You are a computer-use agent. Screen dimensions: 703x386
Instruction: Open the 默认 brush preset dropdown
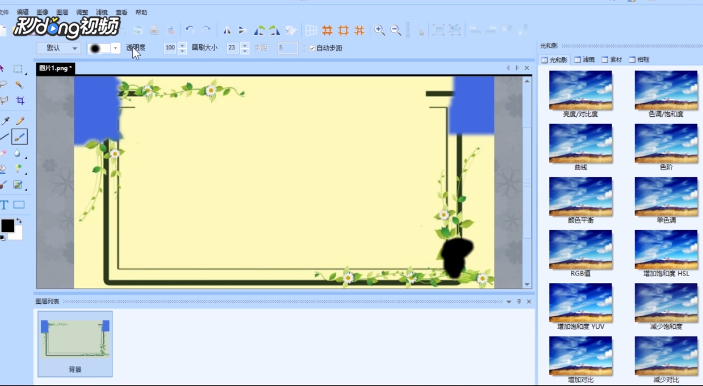[58, 48]
